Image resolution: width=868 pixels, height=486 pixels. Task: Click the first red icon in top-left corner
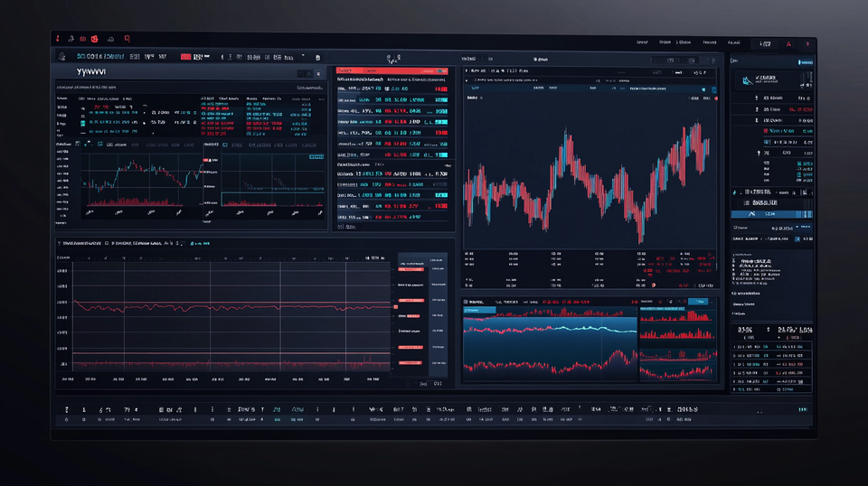(x=58, y=38)
